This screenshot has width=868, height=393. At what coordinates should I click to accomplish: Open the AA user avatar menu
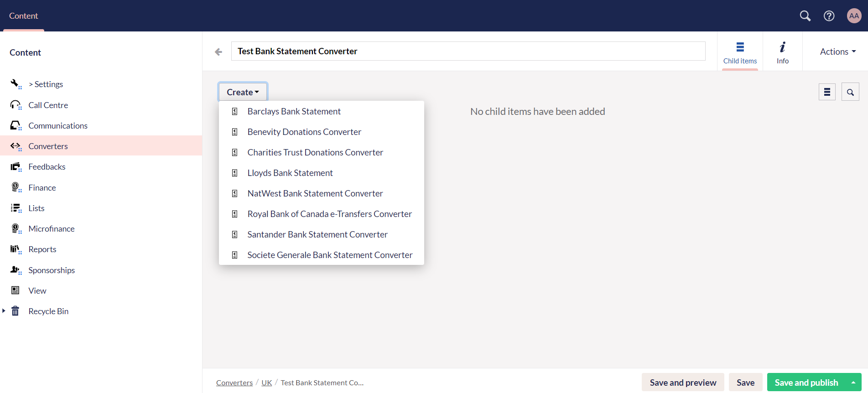pos(854,16)
